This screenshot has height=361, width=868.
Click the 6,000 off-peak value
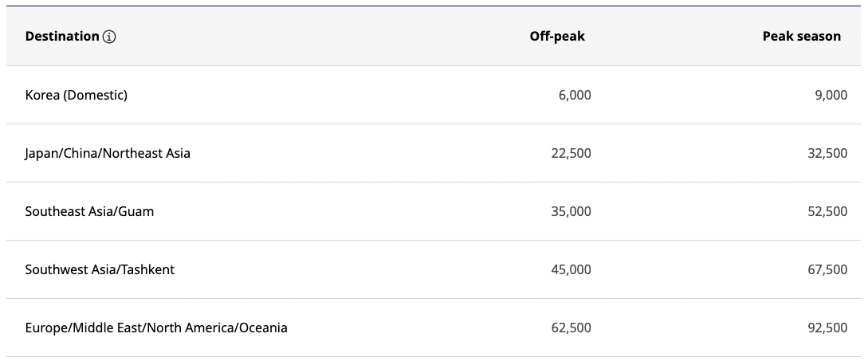pos(575,95)
